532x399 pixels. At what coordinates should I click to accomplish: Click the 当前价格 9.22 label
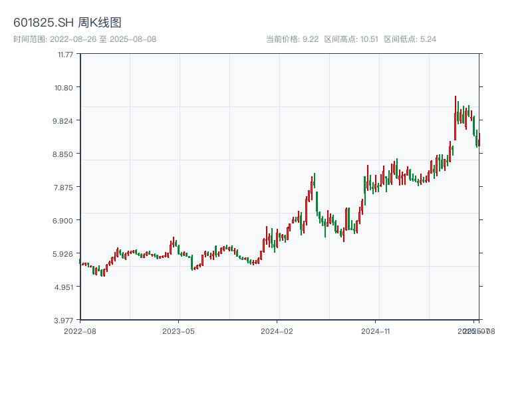coord(293,39)
